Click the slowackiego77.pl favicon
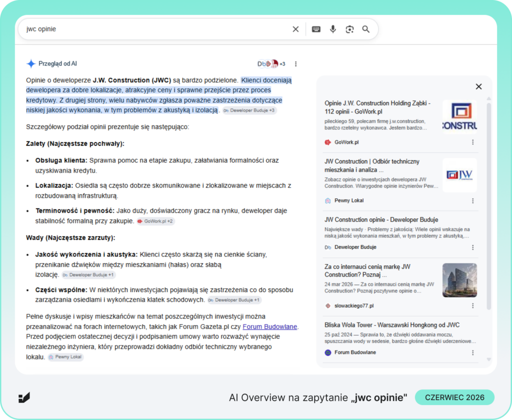The height and width of the screenshot is (420, 512). click(x=328, y=305)
